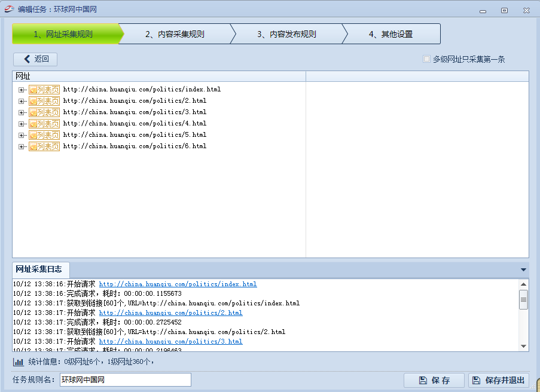Click the list-page icon for index.html row
The image size is (540, 392).
(44, 90)
